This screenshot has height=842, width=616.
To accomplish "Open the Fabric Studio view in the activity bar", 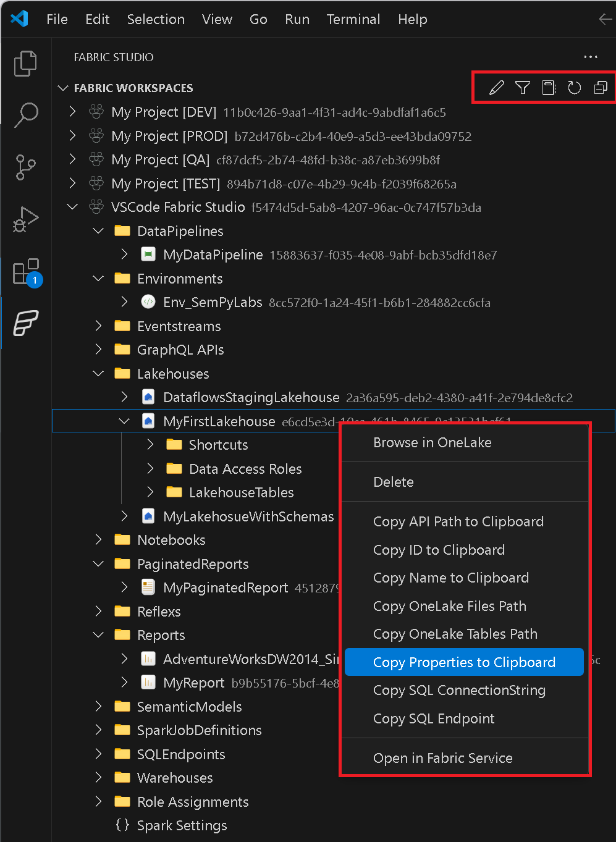I will click(x=25, y=323).
